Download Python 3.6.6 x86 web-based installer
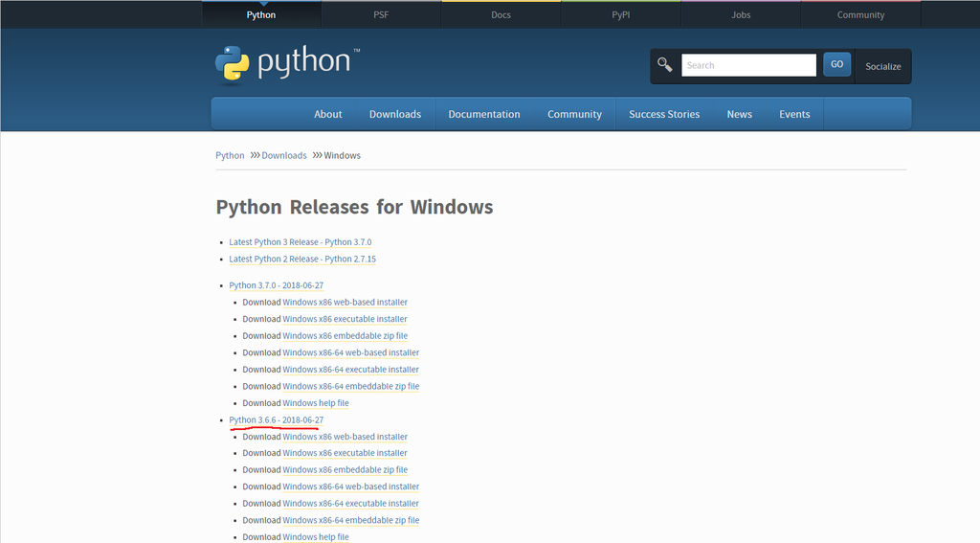Image resolution: width=980 pixels, height=543 pixels. pos(345,437)
